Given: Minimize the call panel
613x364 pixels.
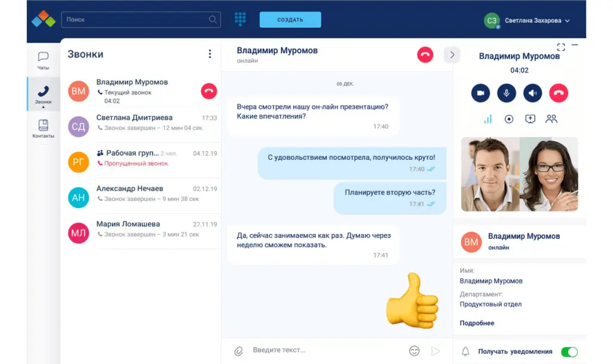Looking at the screenshot, I should [575, 45].
